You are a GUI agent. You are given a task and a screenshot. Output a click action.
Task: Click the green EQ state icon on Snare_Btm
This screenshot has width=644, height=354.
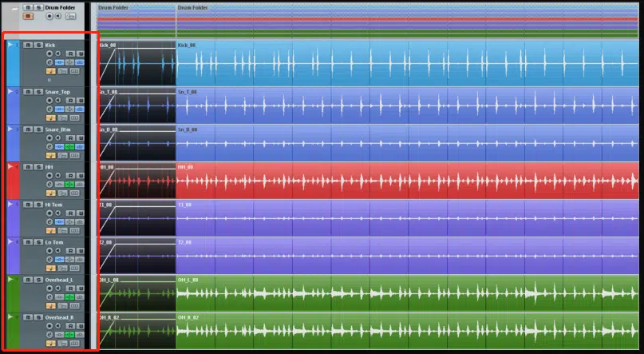69,147
